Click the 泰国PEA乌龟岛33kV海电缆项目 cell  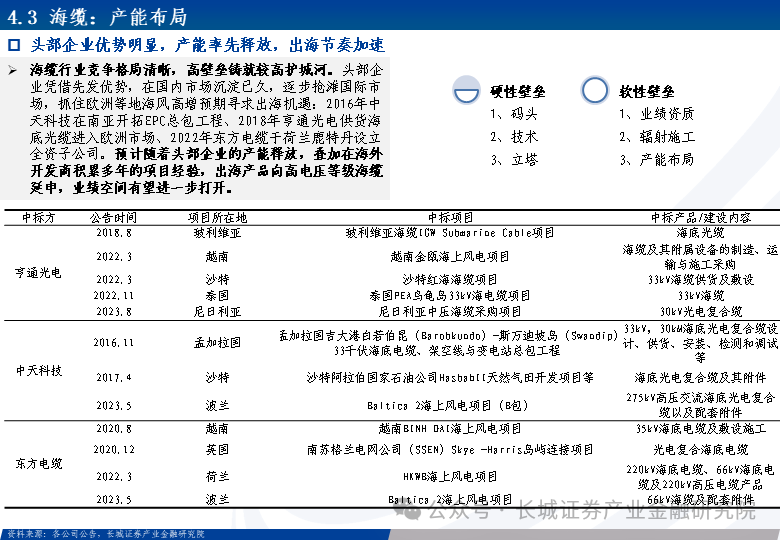(x=450, y=295)
